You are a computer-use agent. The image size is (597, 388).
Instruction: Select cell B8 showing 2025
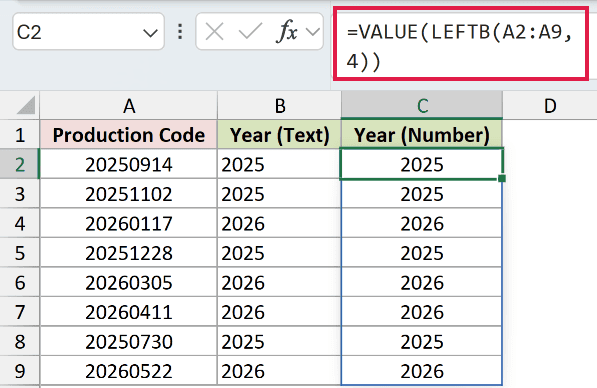279,342
